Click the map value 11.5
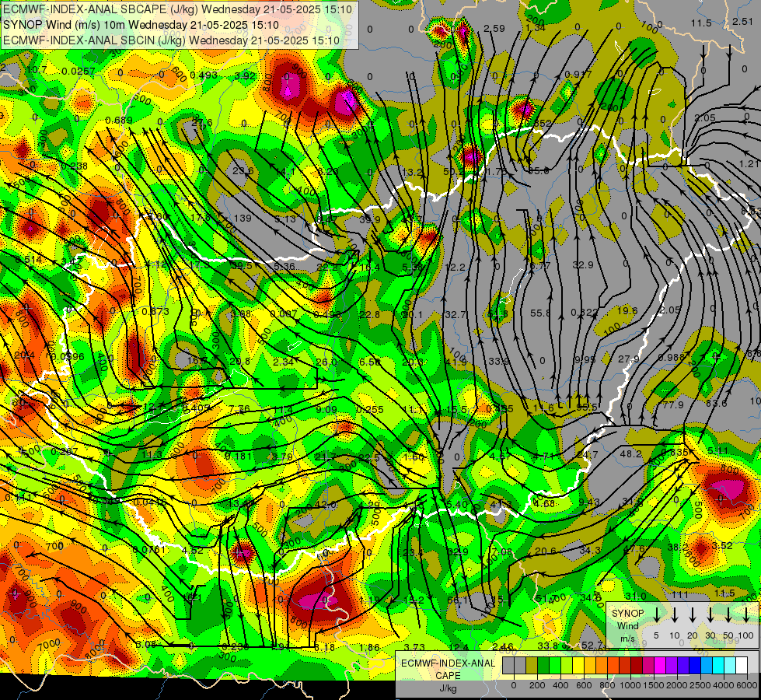The height and width of the screenshot is (700, 761). point(701,23)
